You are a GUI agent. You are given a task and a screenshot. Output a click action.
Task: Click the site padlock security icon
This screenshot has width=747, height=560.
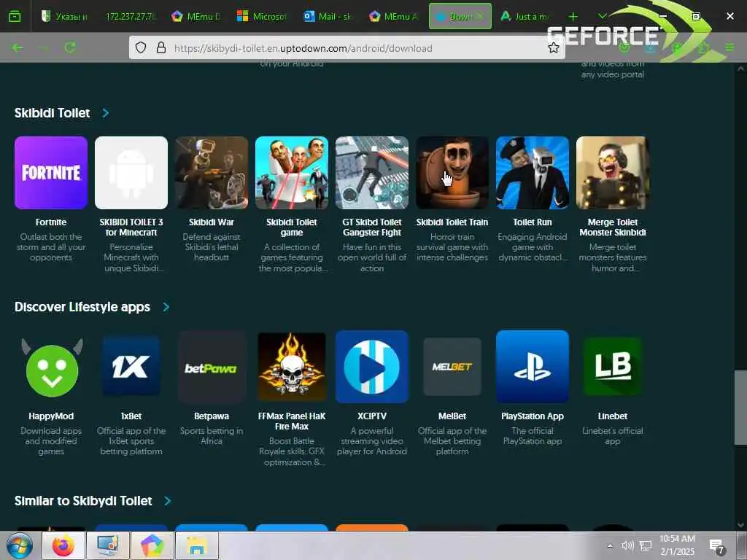click(161, 47)
